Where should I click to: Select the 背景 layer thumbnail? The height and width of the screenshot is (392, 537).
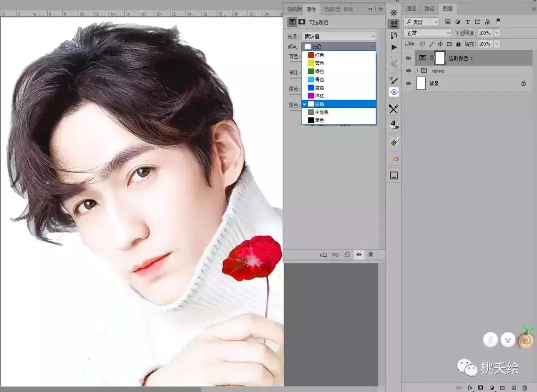pos(421,83)
